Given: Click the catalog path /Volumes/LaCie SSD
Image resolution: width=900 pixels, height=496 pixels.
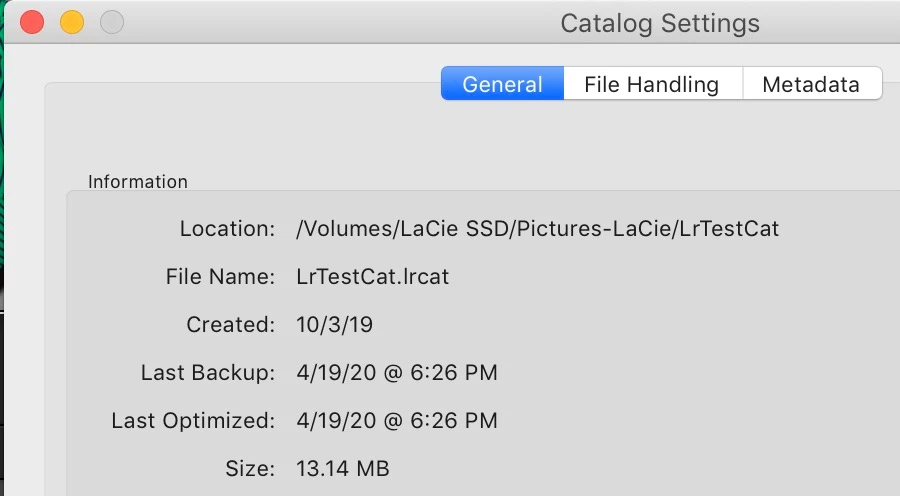Looking at the screenshot, I should pyautogui.click(x=537, y=229).
